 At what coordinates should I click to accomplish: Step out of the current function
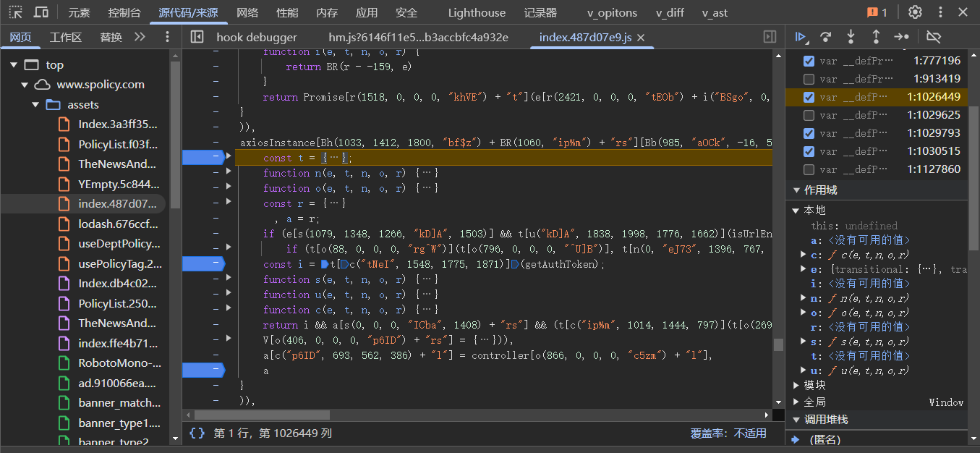click(x=875, y=37)
